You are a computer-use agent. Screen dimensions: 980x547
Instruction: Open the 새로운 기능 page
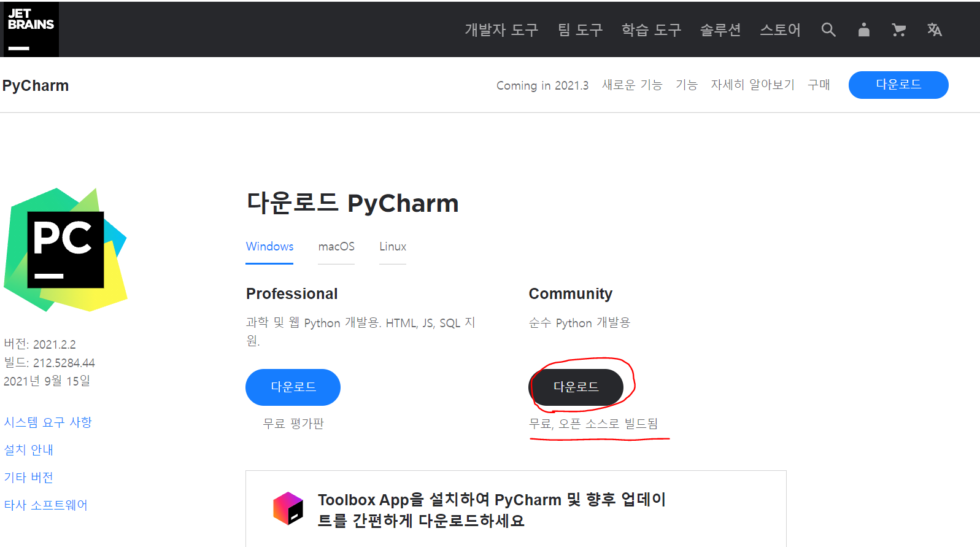632,85
